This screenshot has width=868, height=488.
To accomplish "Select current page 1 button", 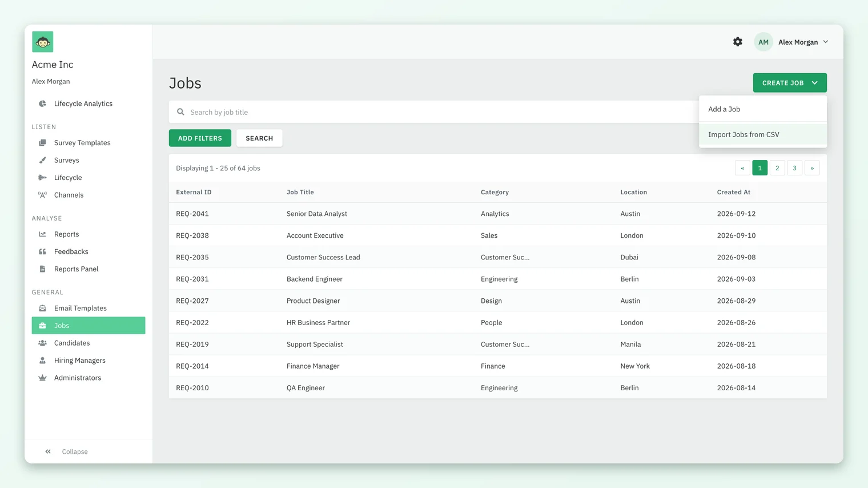I will pyautogui.click(x=759, y=168).
